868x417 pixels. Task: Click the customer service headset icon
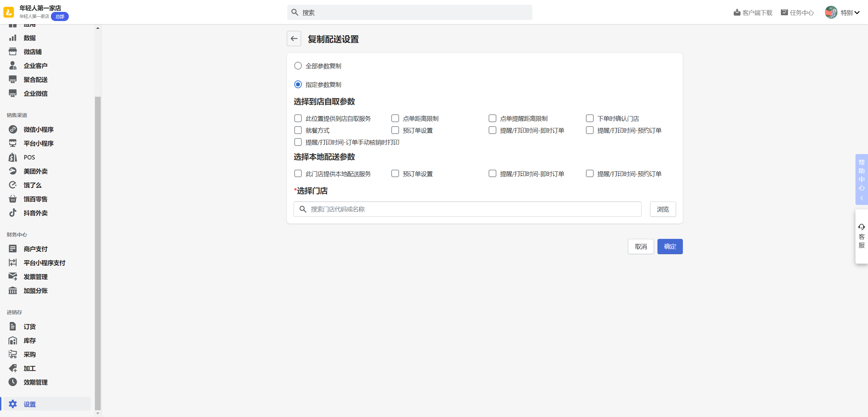click(861, 227)
